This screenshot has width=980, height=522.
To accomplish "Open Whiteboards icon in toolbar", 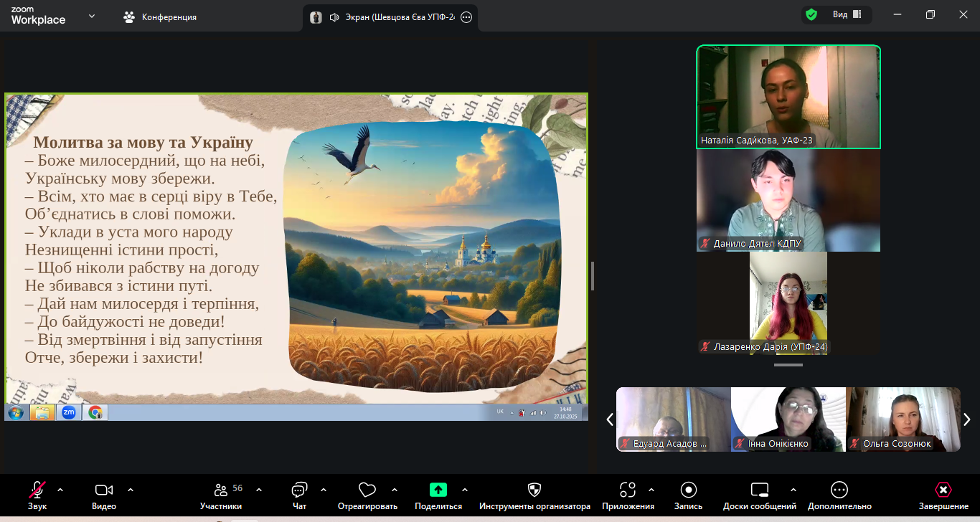I will click(x=759, y=490).
